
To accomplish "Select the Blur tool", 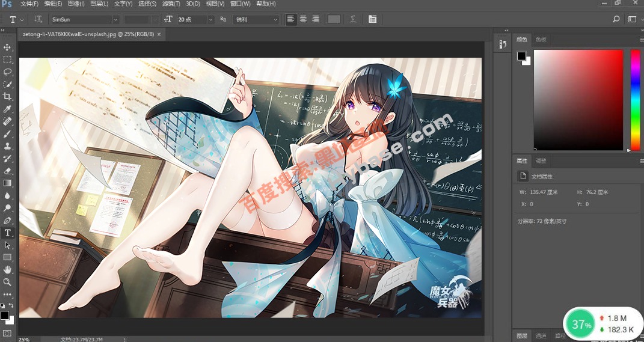I will click(x=7, y=195).
